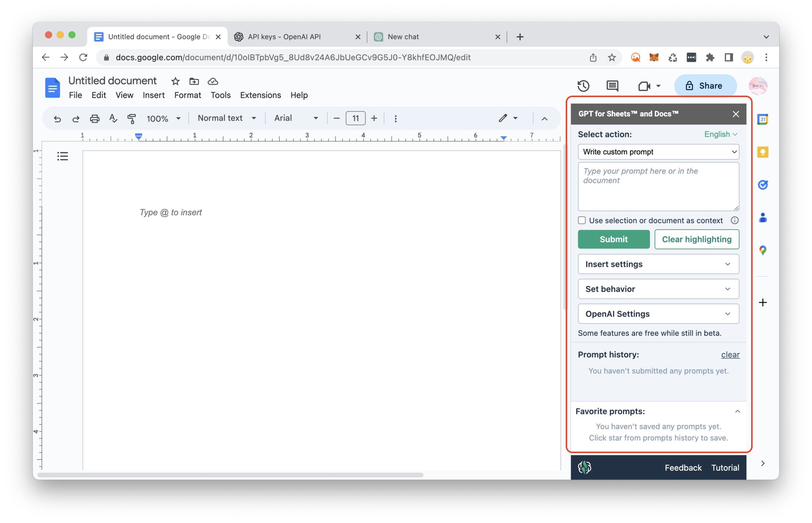Show document outline list icon
Image resolution: width=812 pixels, height=523 pixels.
tap(62, 156)
